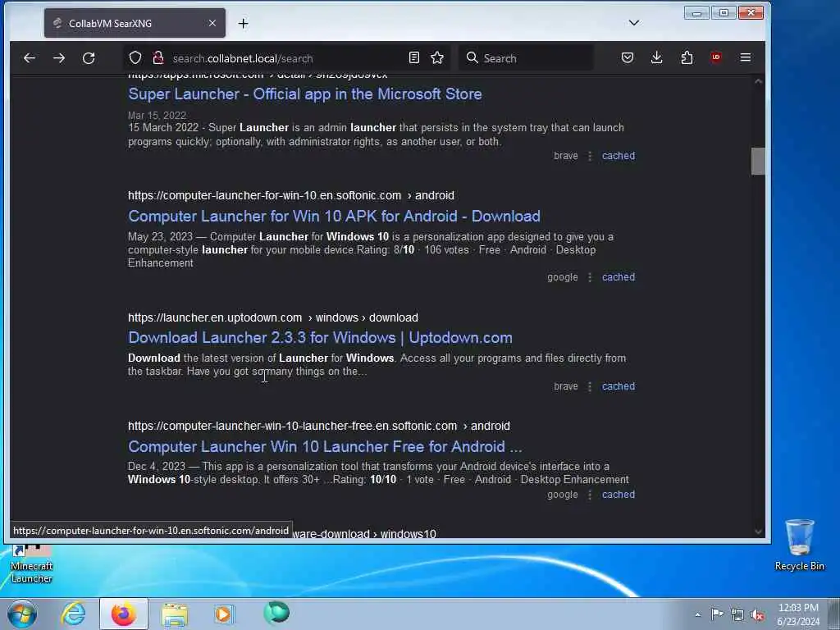Open Save to Pocket icon

point(628,58)
